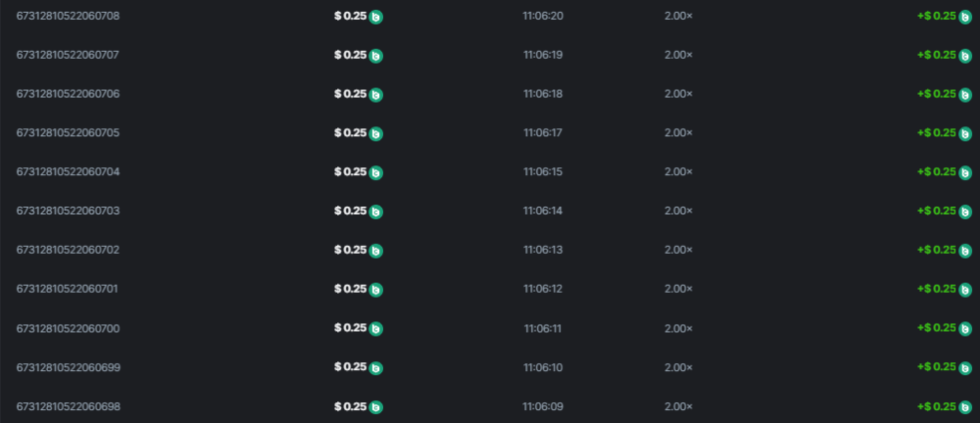This screenshot has width=980, height=423.
Task: Open bet ID 67312810522060705
Action: click(68, 132)
